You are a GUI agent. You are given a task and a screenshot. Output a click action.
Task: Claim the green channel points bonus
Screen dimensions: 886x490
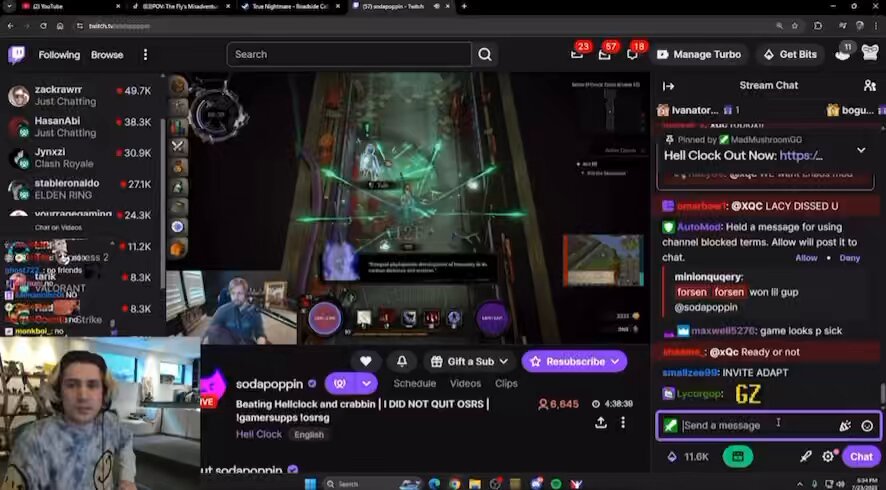tap(737, 456)
